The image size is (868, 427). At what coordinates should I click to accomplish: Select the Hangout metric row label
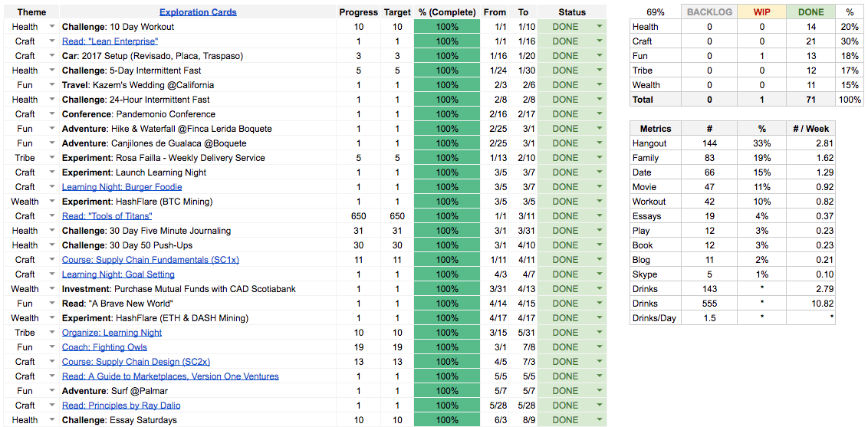pos(650,143)
